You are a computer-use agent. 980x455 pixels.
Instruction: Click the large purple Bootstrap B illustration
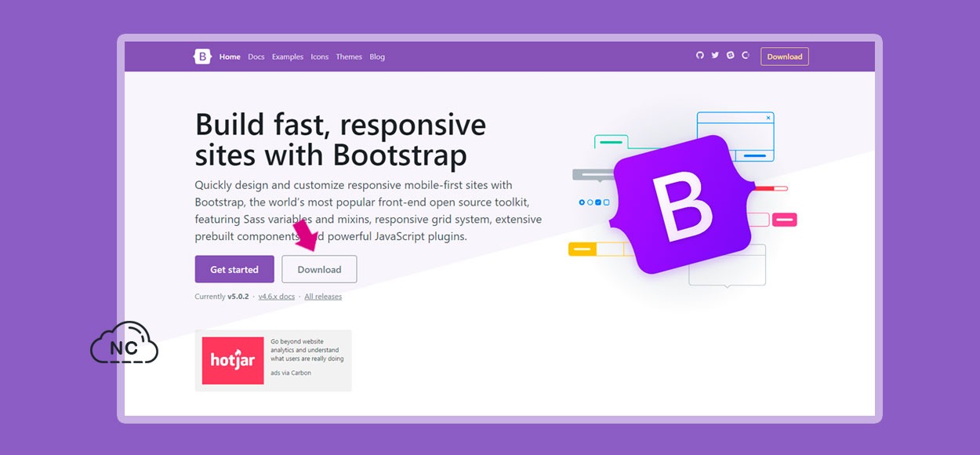coord(683,206)
